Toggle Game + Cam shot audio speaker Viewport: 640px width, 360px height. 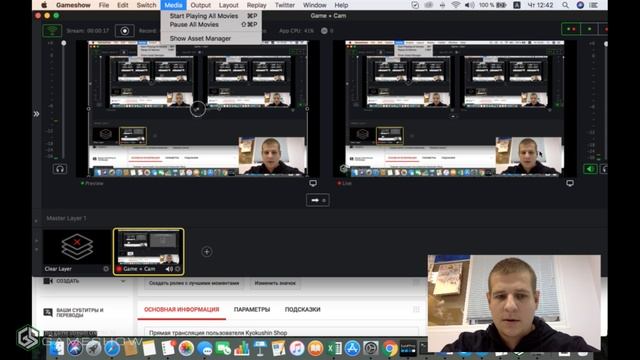169,269
